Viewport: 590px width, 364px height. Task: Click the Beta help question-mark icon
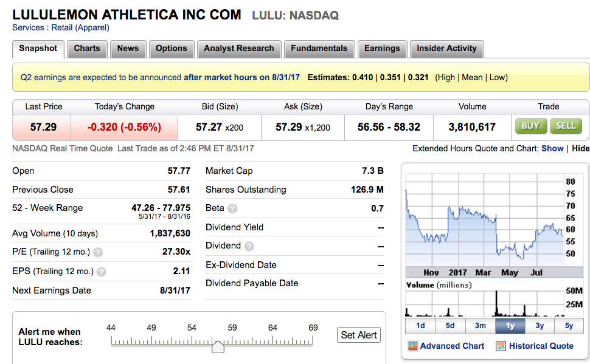pos(232,208)
